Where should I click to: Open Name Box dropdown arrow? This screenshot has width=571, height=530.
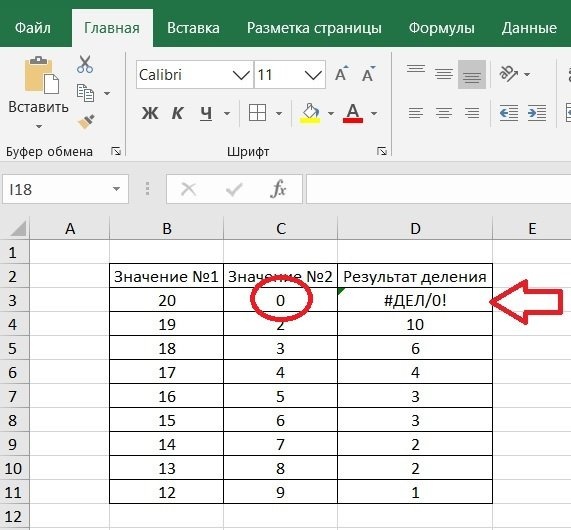[x=116, y=189]
